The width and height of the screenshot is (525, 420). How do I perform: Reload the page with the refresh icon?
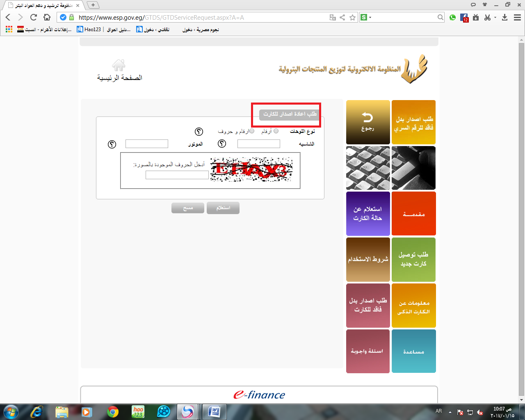click(34, 17)
